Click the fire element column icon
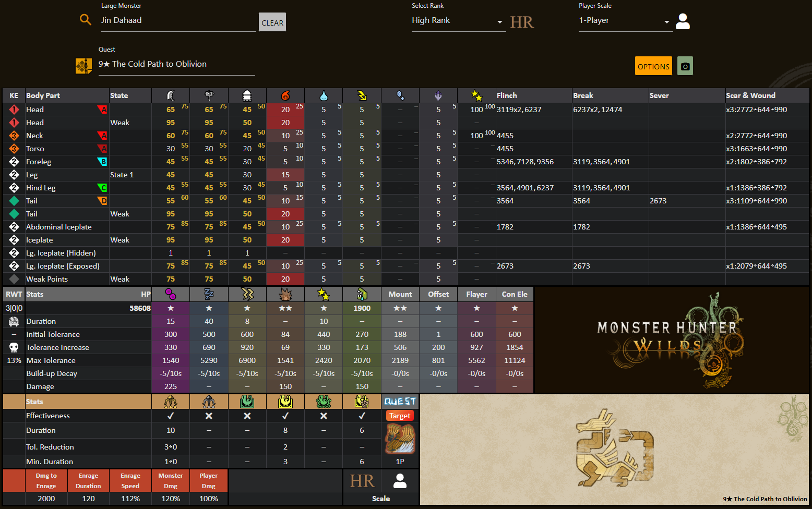The image size is (812, 509). tap(285, 95)
